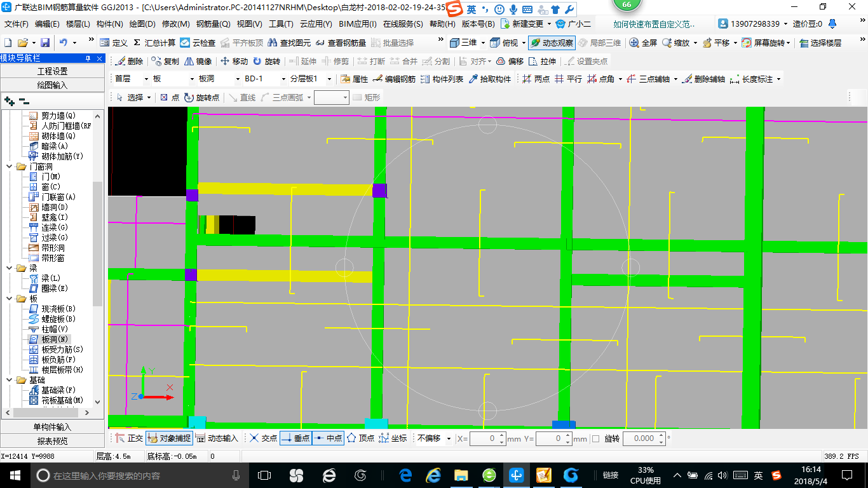This screenshot has width=868, height=488.
Task: Click the undo arrow icon
Action: click(x=63, y=43)
